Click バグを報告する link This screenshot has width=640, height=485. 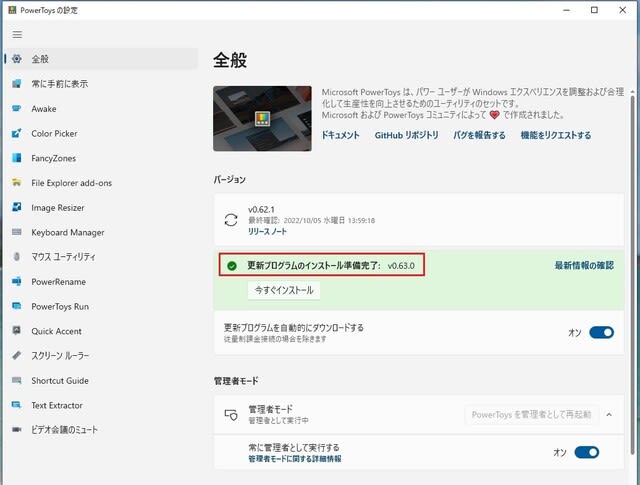(479, 135)
